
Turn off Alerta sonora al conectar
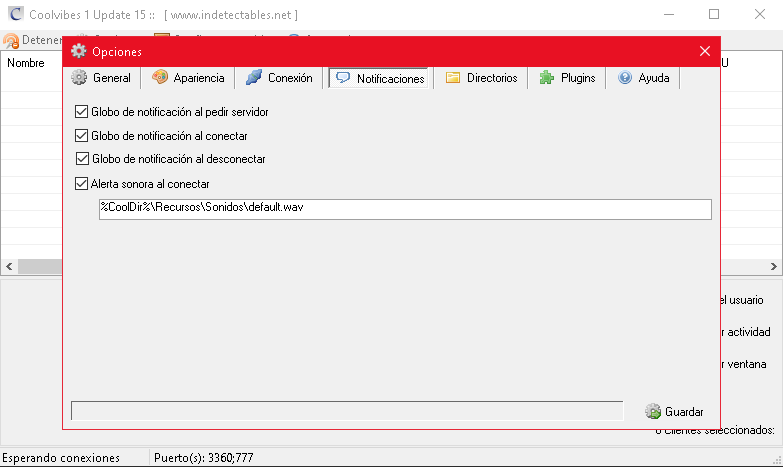[x=82, y=183]
